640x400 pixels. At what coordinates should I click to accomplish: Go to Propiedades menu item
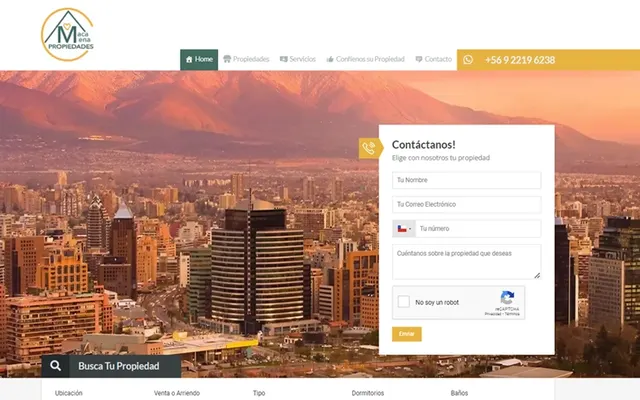pyautogui.click(x=247, y=59)
